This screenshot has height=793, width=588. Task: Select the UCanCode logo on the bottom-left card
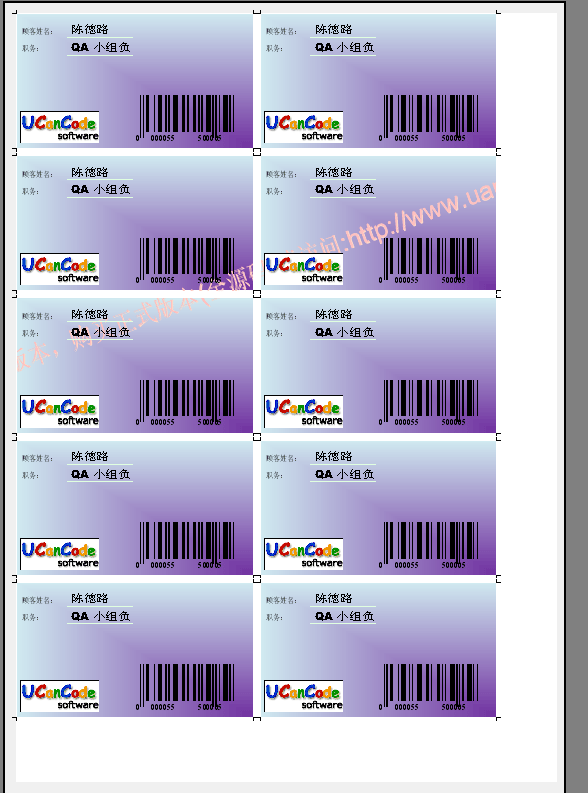pos(60,696)
